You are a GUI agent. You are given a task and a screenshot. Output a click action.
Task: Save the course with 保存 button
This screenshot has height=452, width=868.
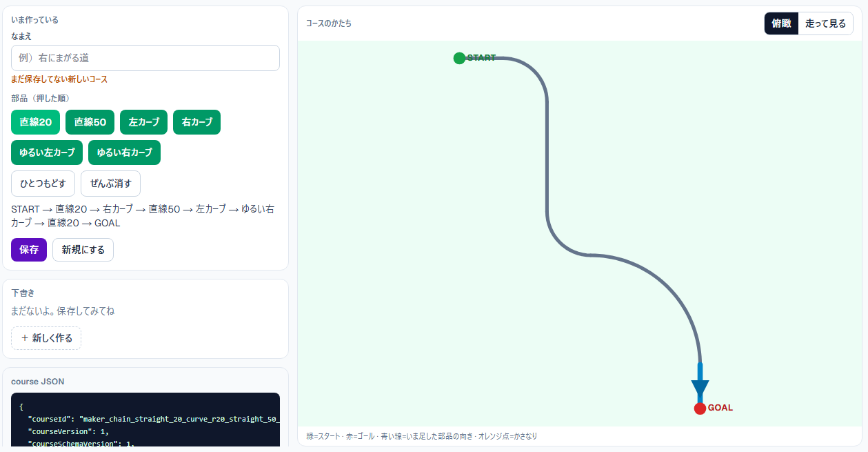(x=29, y=250)
